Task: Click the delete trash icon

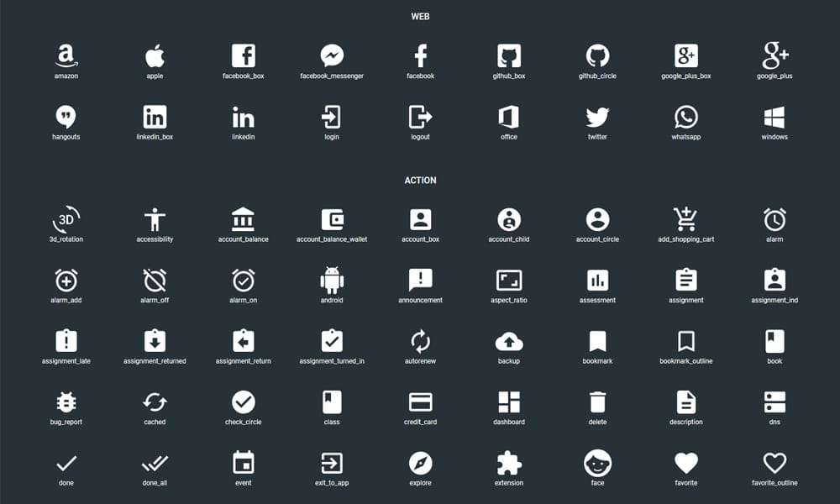Action: pos(597,402)
